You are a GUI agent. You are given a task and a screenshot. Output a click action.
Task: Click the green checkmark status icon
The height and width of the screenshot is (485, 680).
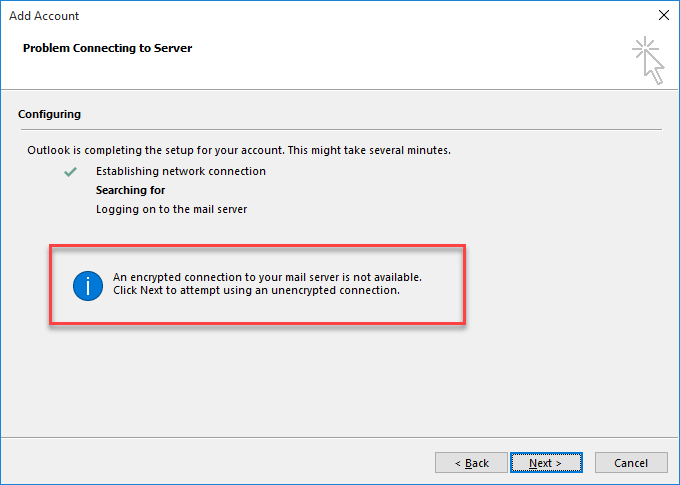coord(70,172)
